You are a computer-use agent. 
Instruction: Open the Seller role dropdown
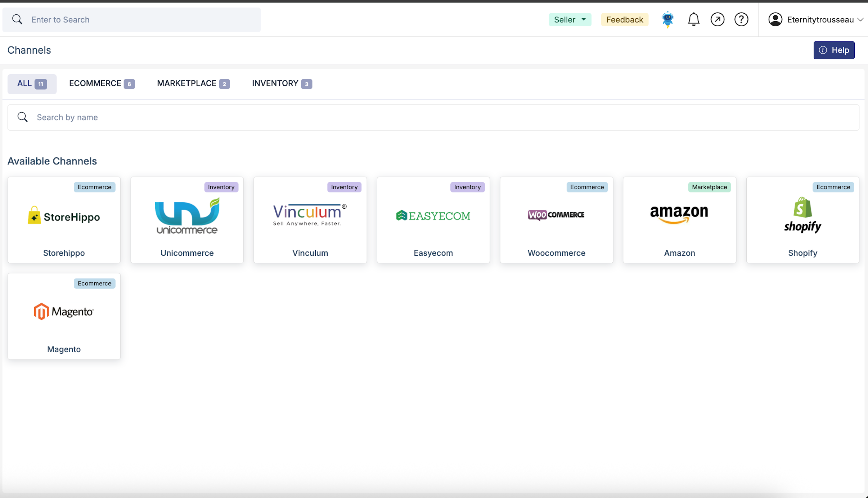click(570, 19)
